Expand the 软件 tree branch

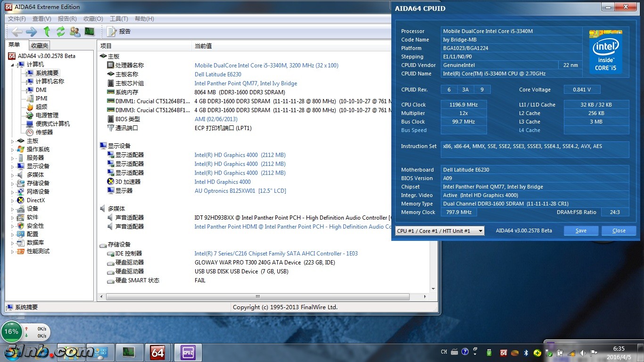(x=13, y=217)
